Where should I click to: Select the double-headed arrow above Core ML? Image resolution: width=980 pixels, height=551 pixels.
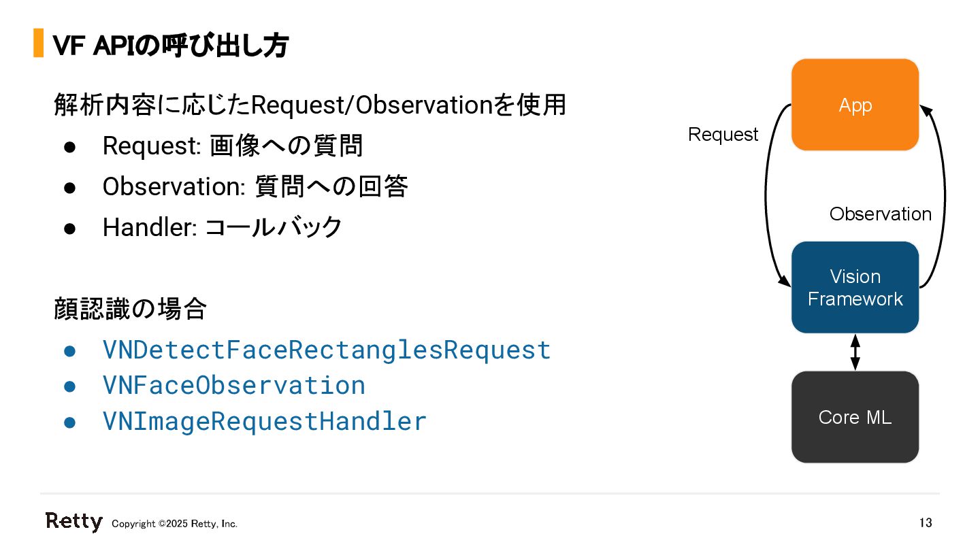click(855, 352)
